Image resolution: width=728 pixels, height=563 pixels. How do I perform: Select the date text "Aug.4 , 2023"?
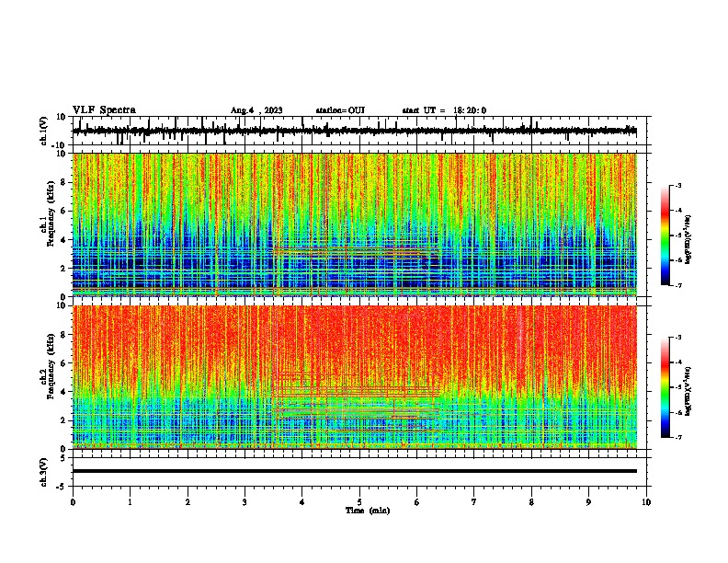(256, 110)
